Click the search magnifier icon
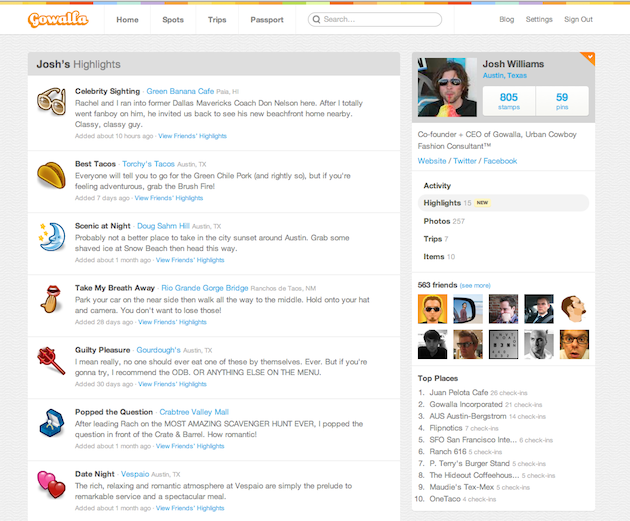The width and height of the screenshot is (630, 521). [x=317, y=19]
